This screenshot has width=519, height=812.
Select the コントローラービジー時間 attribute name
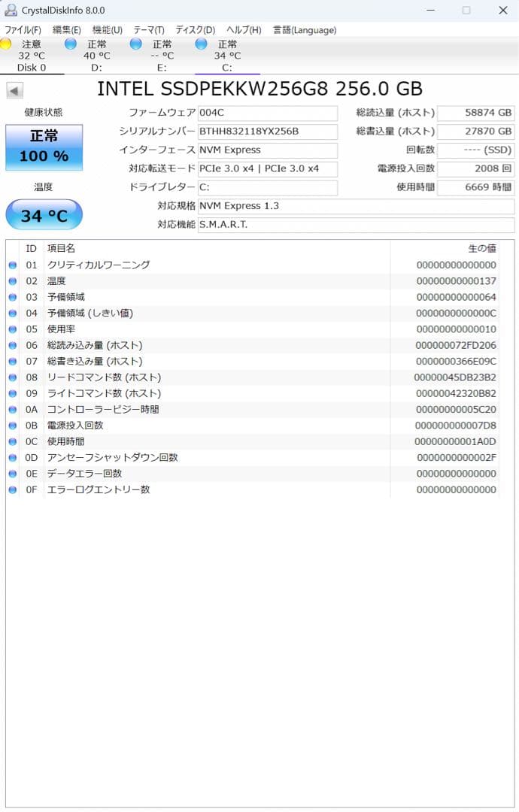pyautogui.click(x=103, y=410)
